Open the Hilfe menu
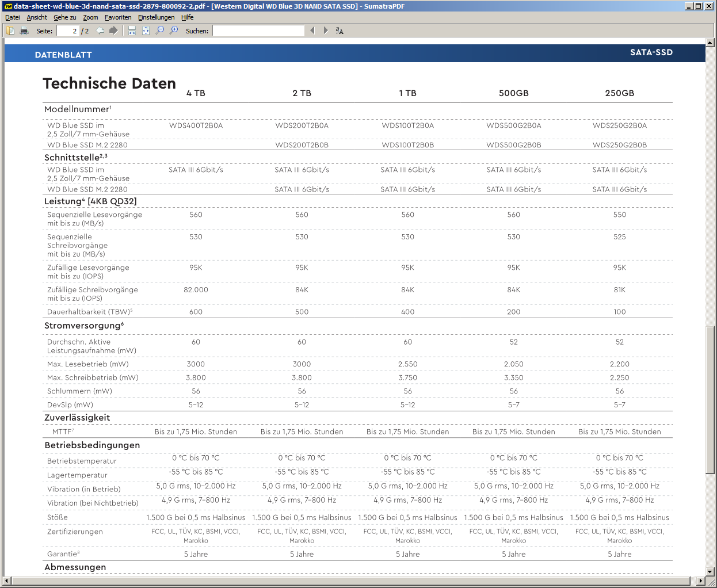The image size is (717, 588). [x=188, y=17]
